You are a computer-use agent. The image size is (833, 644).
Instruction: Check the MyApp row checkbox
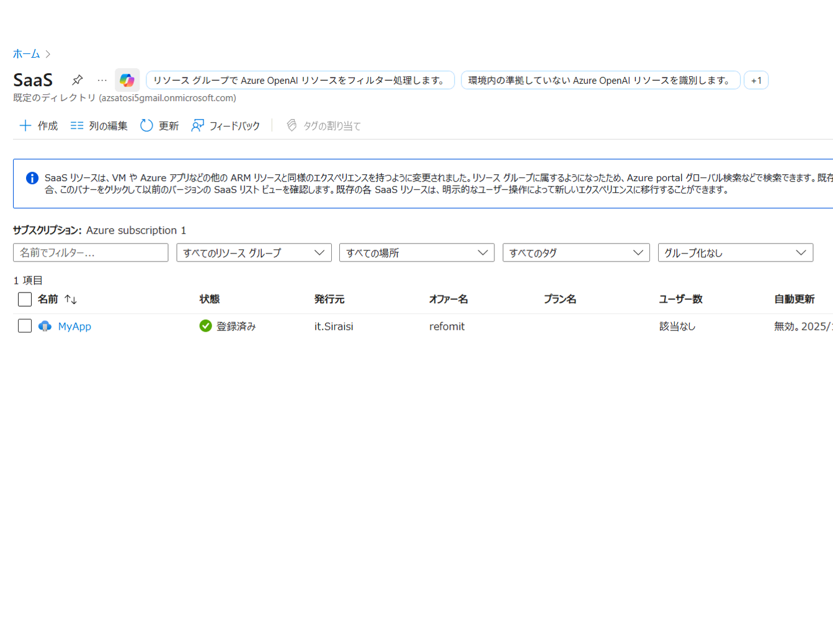click(25, 326)
